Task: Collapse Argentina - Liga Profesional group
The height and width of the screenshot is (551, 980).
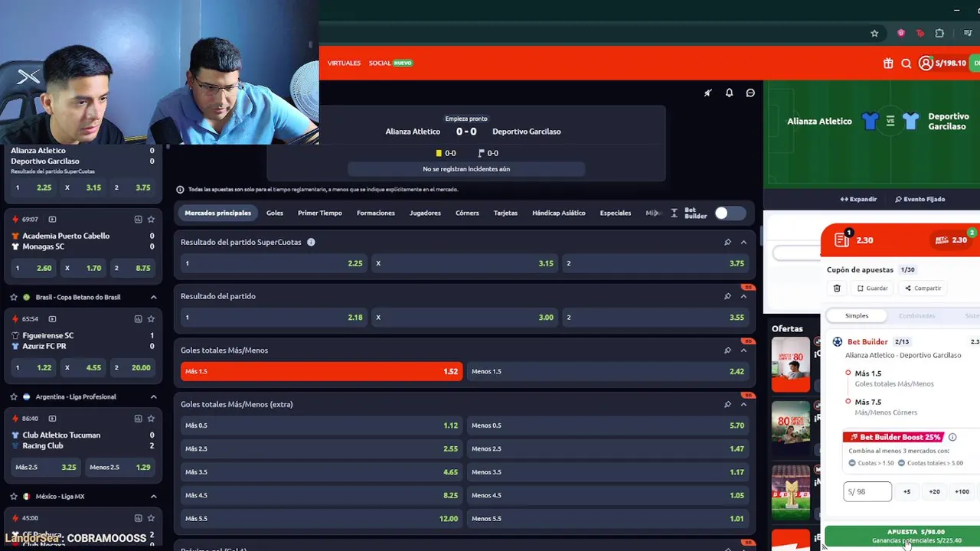Action: pos(153,396)
